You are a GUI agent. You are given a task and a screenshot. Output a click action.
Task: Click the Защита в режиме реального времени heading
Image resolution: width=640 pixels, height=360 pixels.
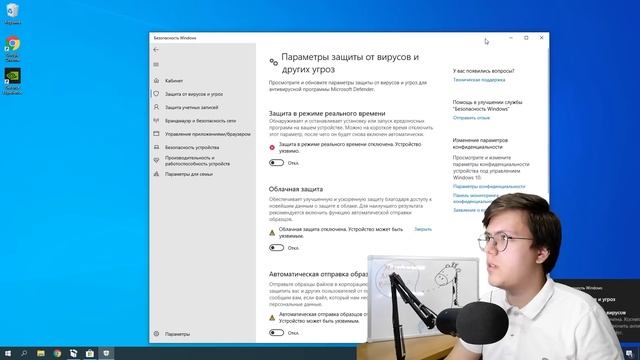coord(327,113)
